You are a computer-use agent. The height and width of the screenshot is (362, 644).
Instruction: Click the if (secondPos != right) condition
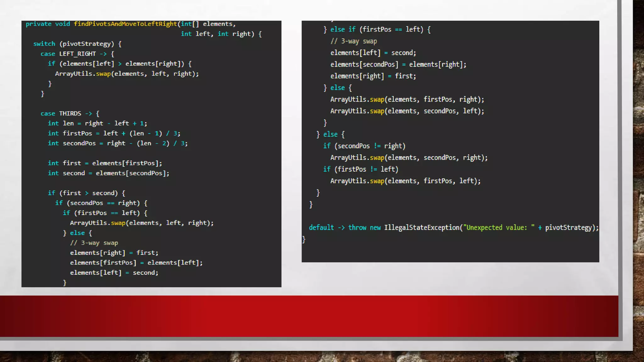pos(364,146)
